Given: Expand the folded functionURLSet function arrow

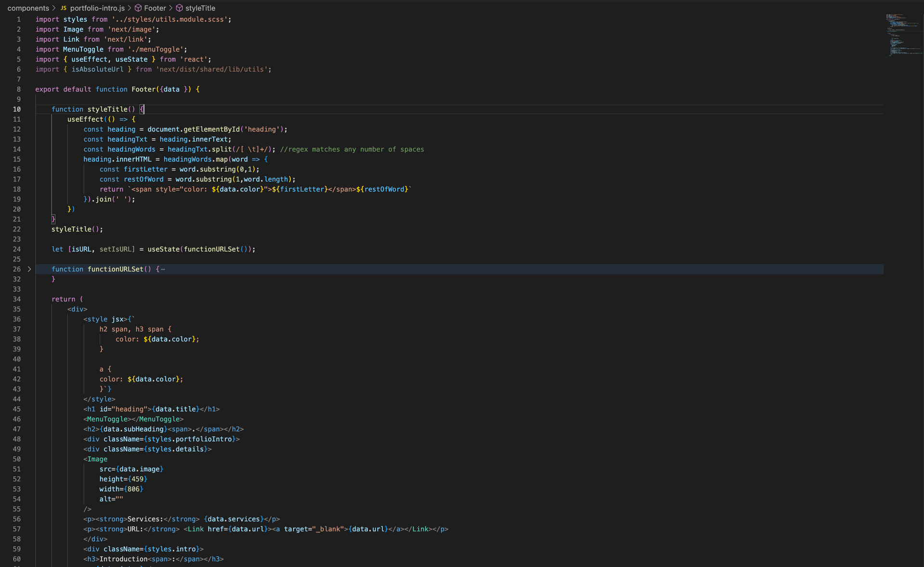Looking at the screenshot, I should [x=29, y=269].
